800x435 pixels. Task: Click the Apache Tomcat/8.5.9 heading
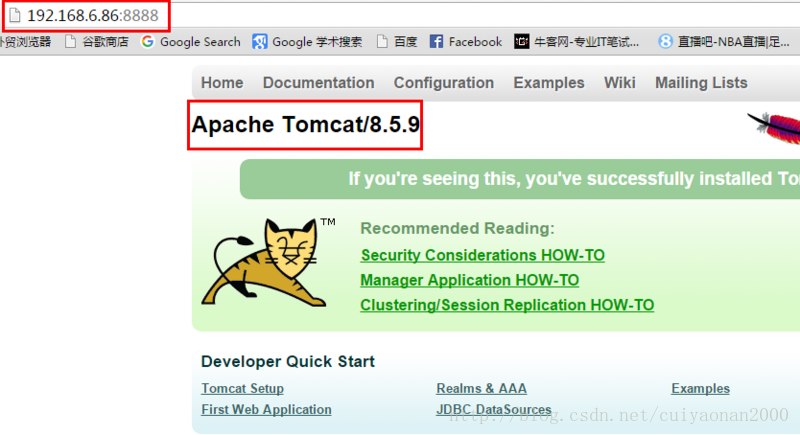306,124
